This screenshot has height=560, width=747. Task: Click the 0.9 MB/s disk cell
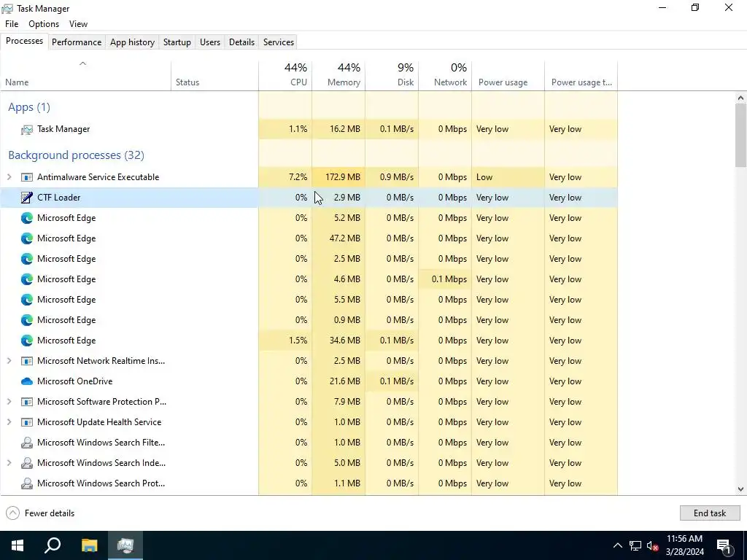pyautogui.click(x=392, y=177)
